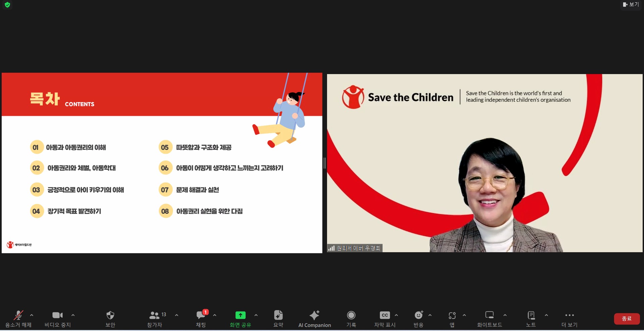
Task: Open the 더 보기 more menu
Action: (570, 319)
